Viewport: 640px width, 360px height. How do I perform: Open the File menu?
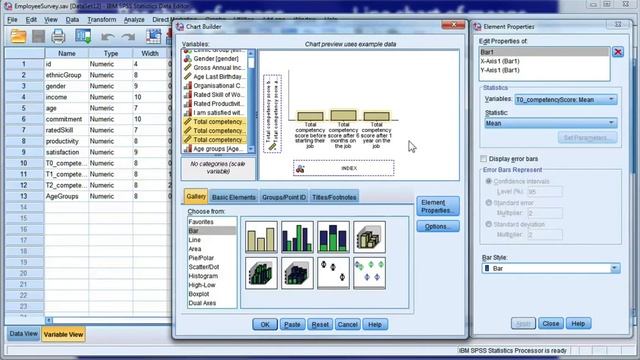(x=12, y=20)
